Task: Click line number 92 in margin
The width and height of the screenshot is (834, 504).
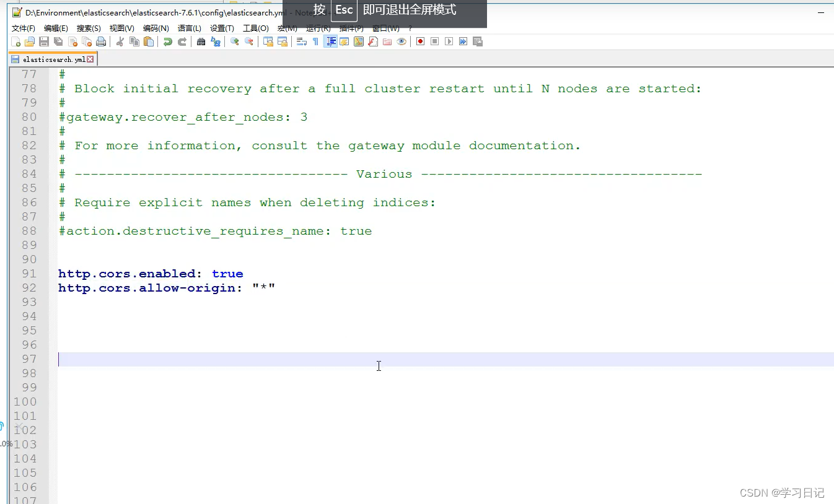Action: pos(29,288)
